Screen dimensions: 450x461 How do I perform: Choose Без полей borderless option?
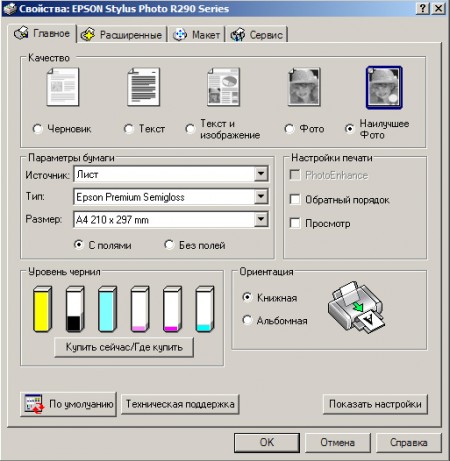169,245
